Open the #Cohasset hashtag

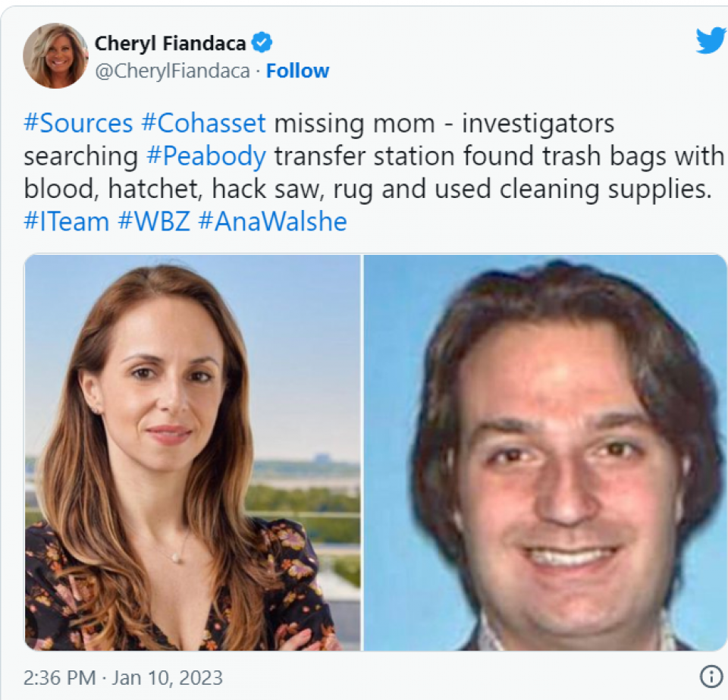point(203,124)
